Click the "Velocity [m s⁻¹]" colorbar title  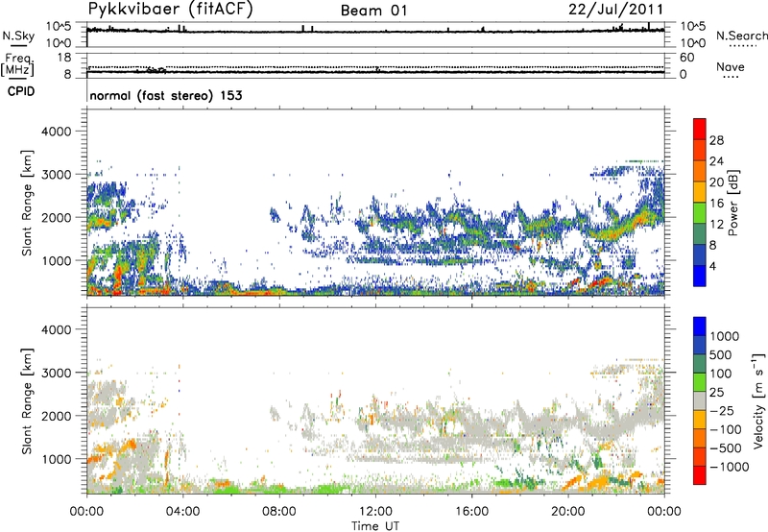(x=758, y=400)
